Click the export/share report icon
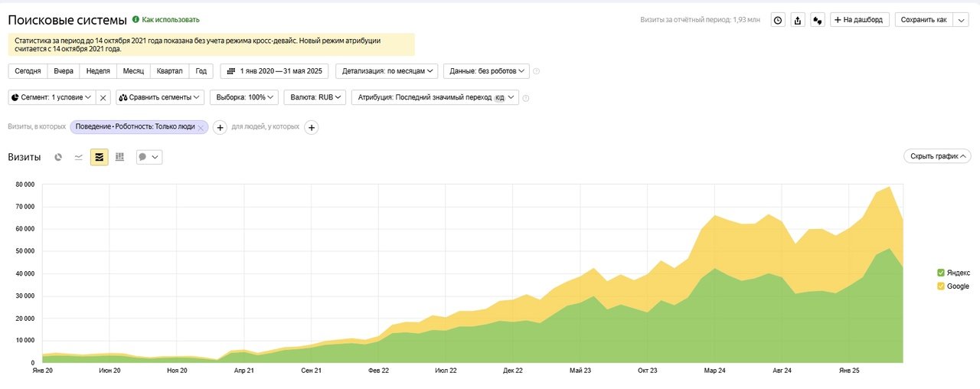The width and height of the screenshot is (980, 389). pyautogui.click(x=798, y=21)
